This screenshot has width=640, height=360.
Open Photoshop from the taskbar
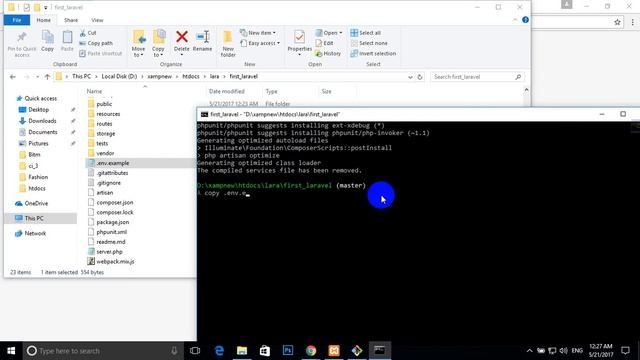pos(288,351)
